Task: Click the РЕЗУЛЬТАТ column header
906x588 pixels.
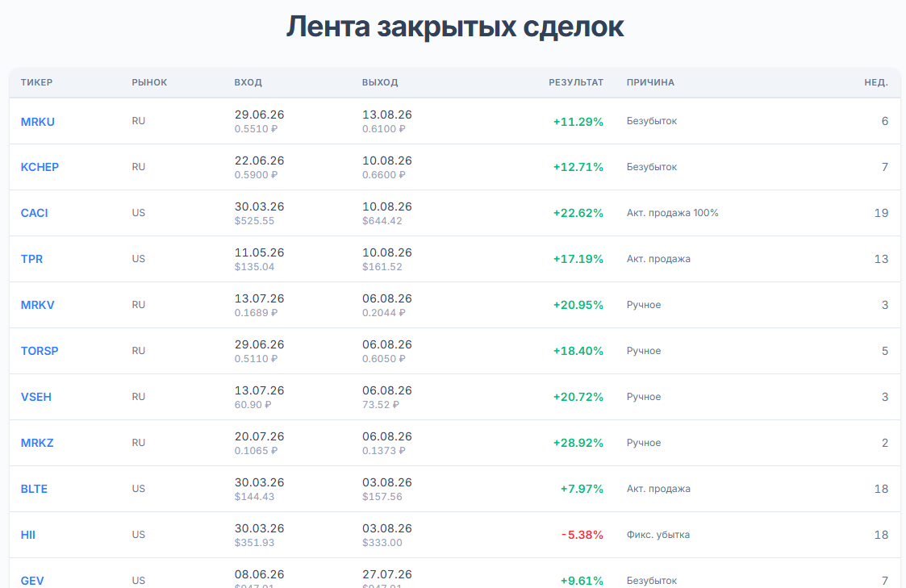Action: click(575, 82)
